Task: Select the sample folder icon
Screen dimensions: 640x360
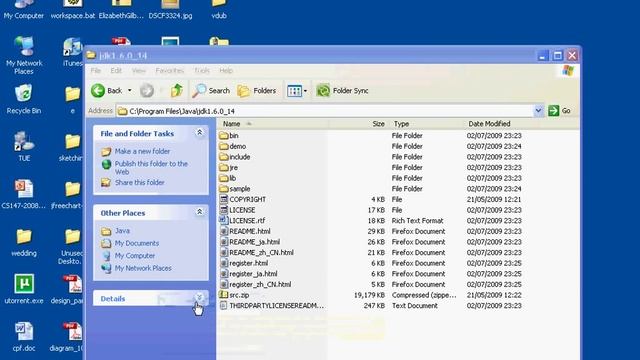Action: click(223, 189)
